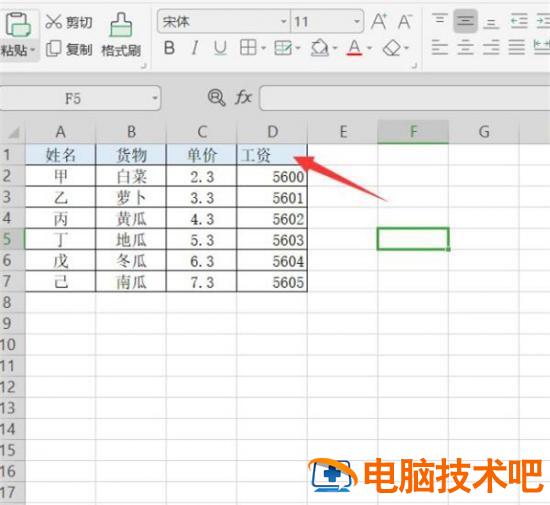Click the red font color A button

[x=355, y=48]
